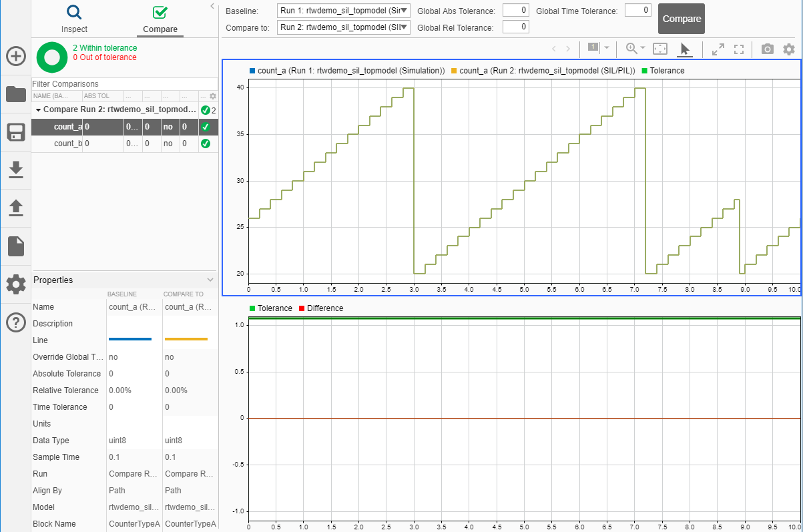Save the session with the floppy disk icon
This screenshot has width=803, height=532.
(x=16, y=132)
